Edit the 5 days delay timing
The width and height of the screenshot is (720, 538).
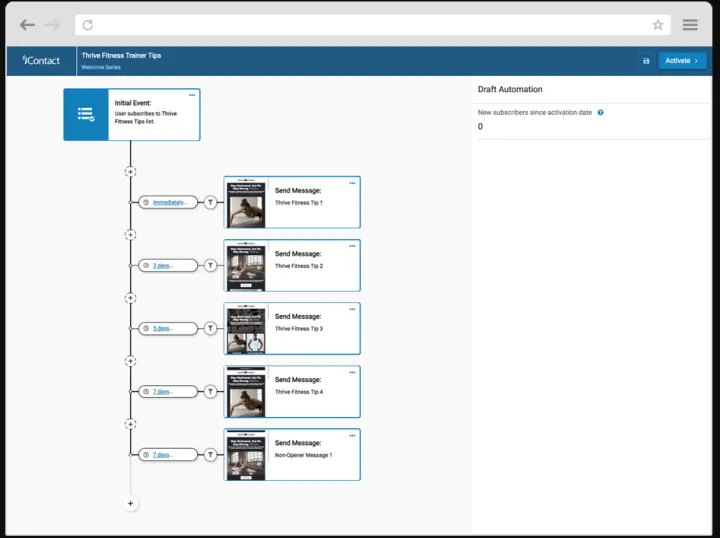162,328
